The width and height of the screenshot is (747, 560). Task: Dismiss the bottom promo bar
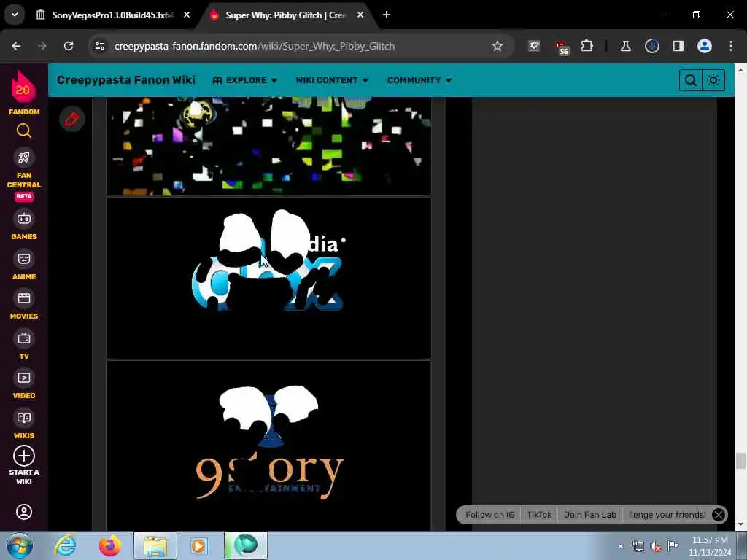(x=719, y=515)
